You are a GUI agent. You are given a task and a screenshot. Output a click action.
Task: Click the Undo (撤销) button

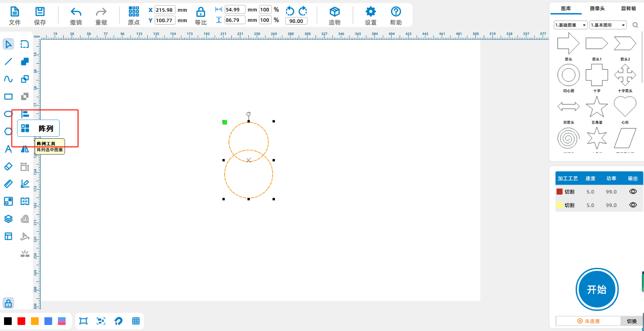coord(76,16)
